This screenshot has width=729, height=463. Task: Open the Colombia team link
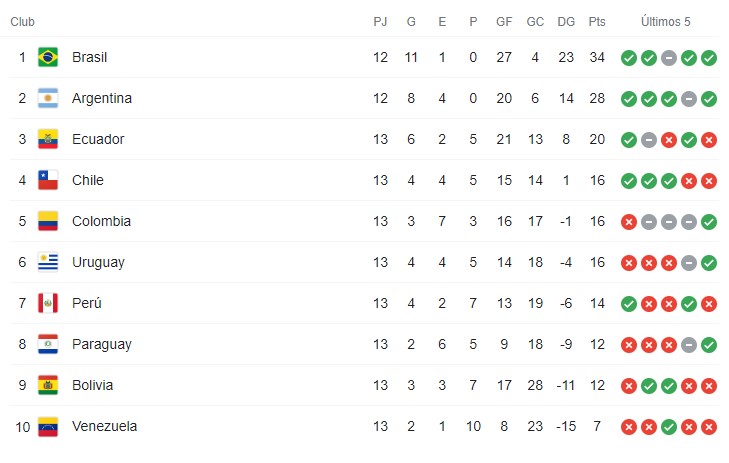tap(101, 221)
